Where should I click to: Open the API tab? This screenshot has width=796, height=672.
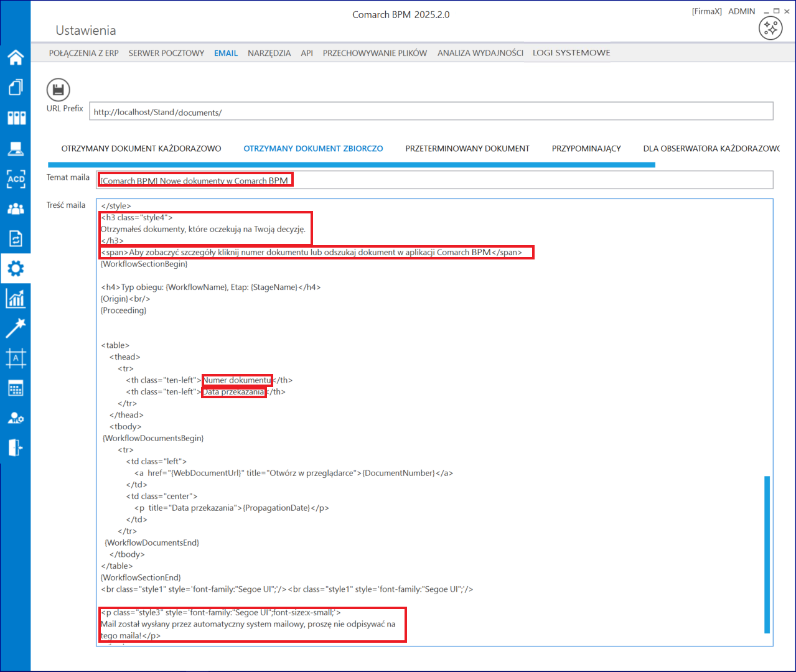click(307, 53)
